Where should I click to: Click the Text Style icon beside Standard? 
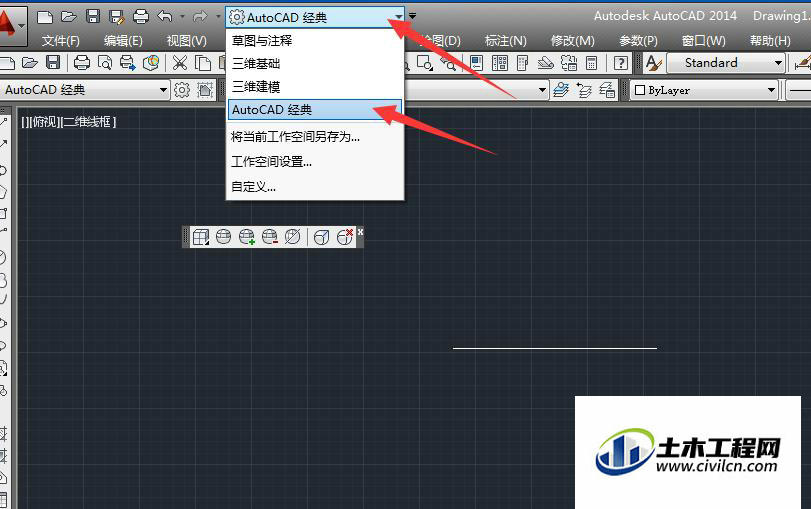653,63
